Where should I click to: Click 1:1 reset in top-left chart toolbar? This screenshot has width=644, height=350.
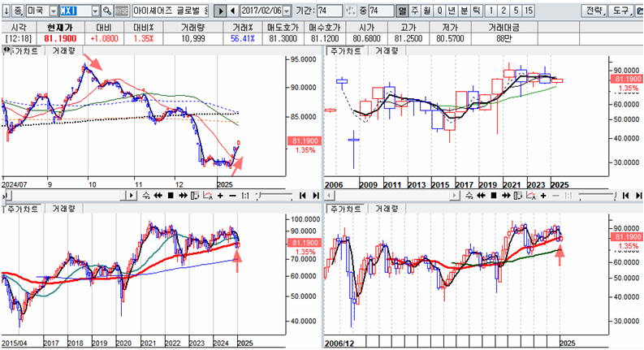coord(245,196)
